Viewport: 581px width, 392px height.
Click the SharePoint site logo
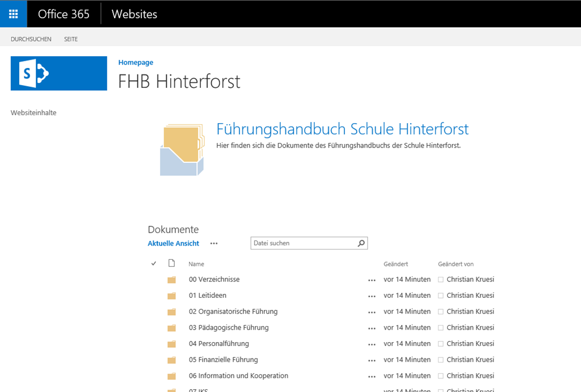click(58, 73)
